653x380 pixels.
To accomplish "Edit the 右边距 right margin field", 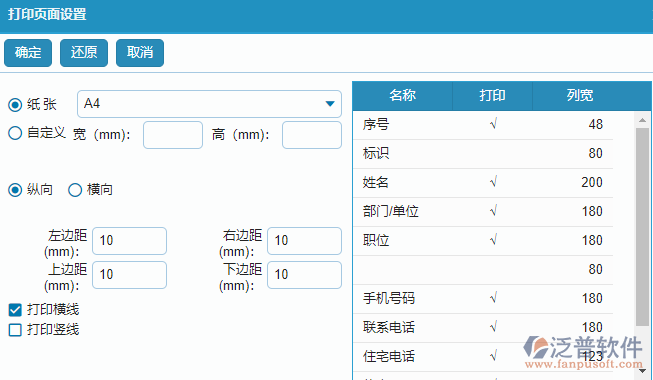I will (304, 241).
